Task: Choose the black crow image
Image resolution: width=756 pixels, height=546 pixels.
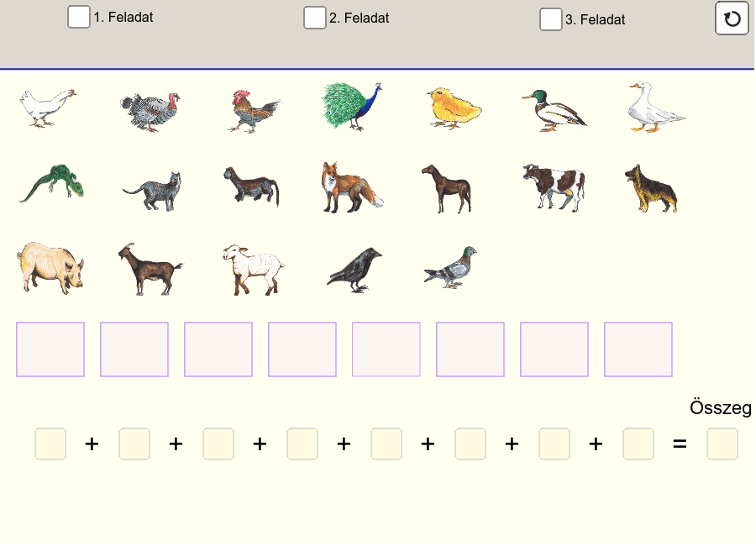Action: click(x=354, y=270)
